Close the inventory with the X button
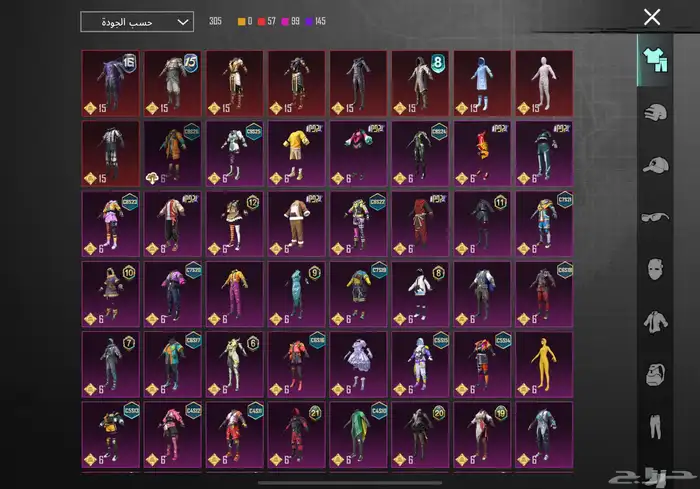Screen dimensions: 700x489 (652, 17)
